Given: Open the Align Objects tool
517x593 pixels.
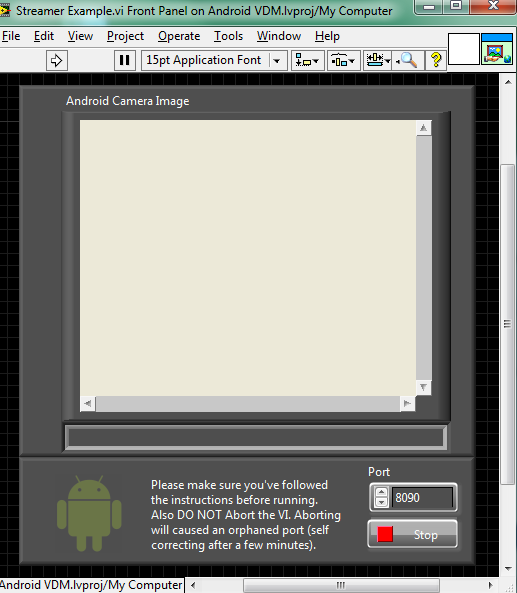Looking at the screenshot, I should coord(308,61).
